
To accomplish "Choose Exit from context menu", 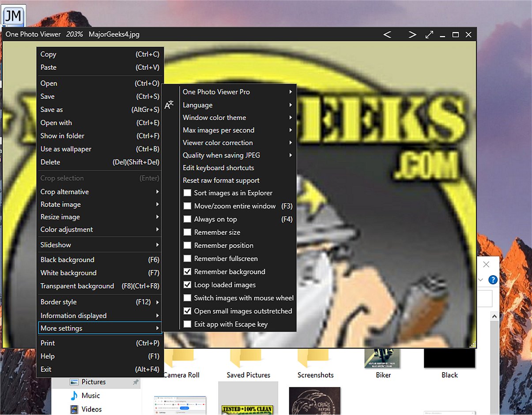I will (x=100, y=370).
